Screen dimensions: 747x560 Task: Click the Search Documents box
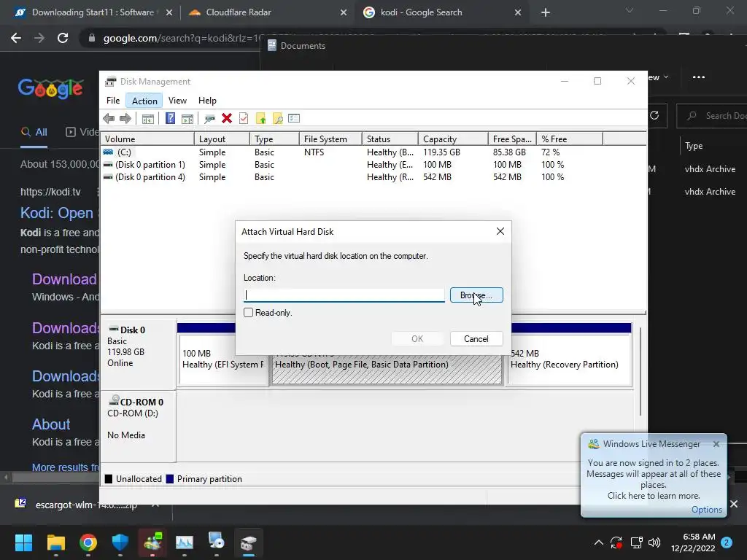point(712,116)
